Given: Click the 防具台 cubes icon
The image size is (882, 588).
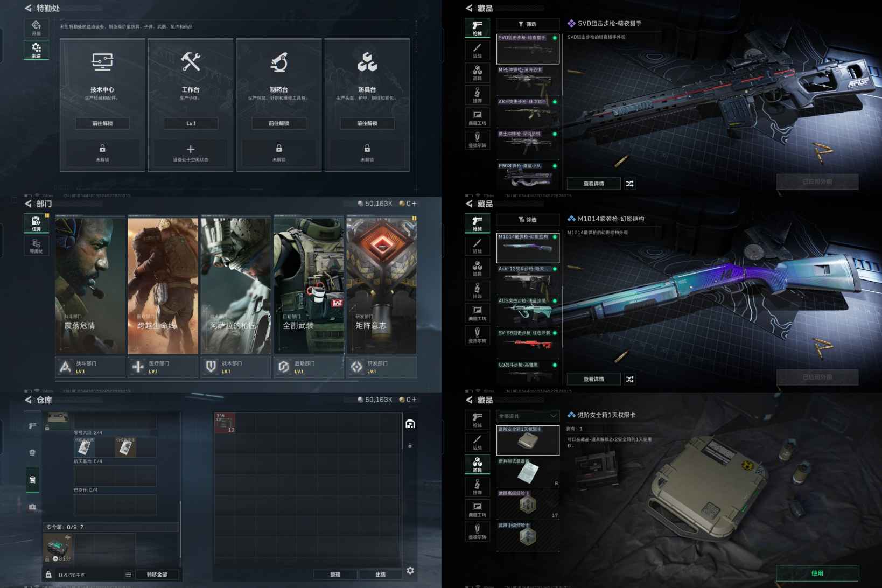Looking at the screenshot, I should (x=367, y=62).
